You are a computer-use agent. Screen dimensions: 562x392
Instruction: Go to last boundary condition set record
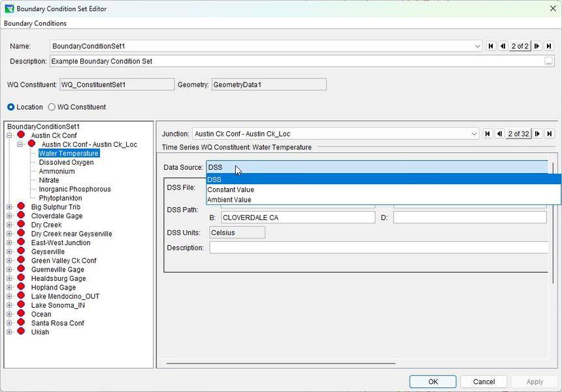point(549,46)
